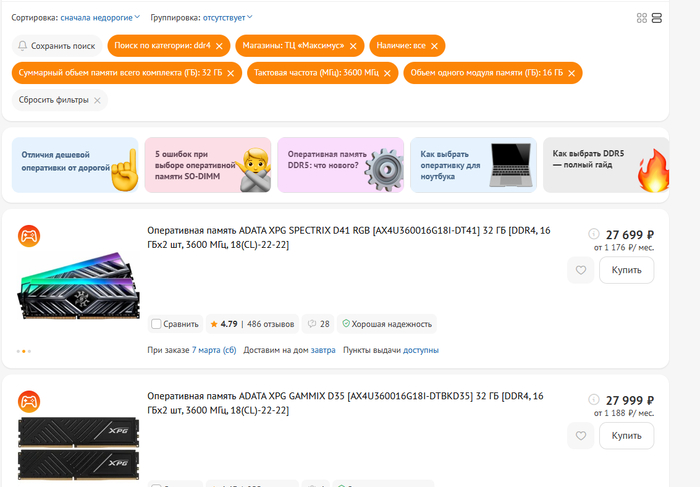Check the 'Сравнить' compare checkbox
The image size is (700, 487).
pyautogui.click(x=156, y=324)
